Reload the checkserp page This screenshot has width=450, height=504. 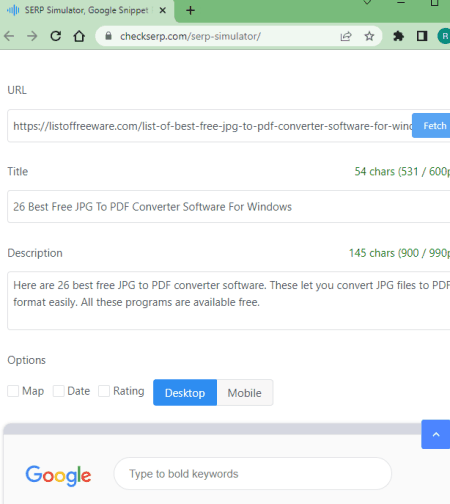point(56,36)
